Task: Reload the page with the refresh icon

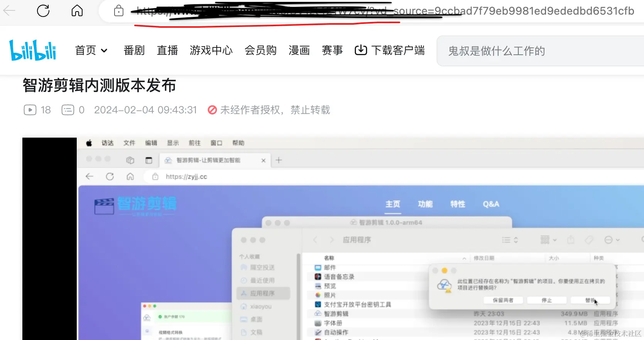Action: click(43, 11)
